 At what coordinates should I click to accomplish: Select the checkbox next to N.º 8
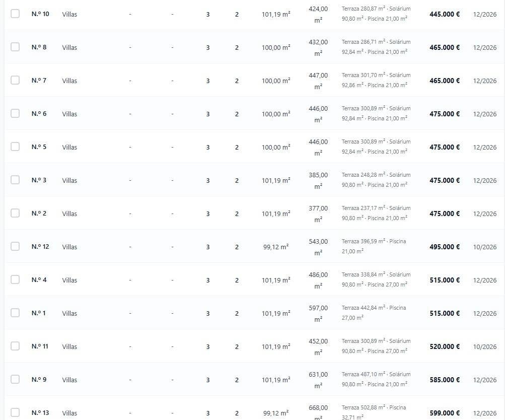(15, 47)
